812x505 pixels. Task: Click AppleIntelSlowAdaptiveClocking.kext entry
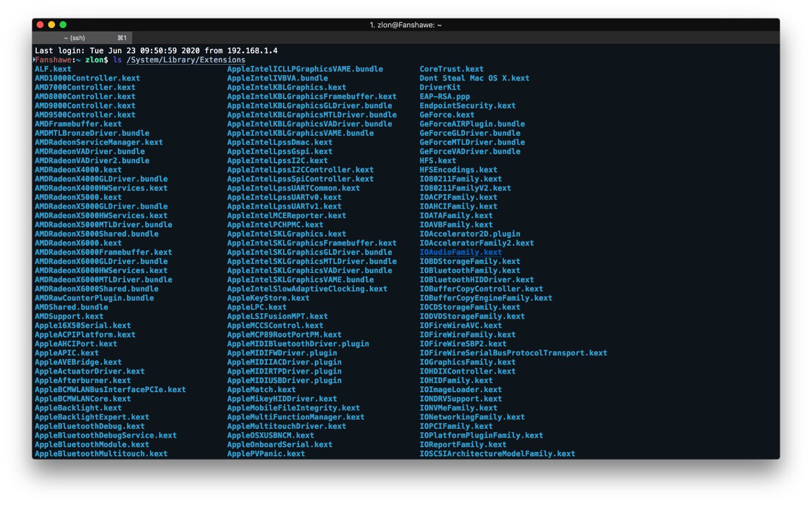click(307, 289)
